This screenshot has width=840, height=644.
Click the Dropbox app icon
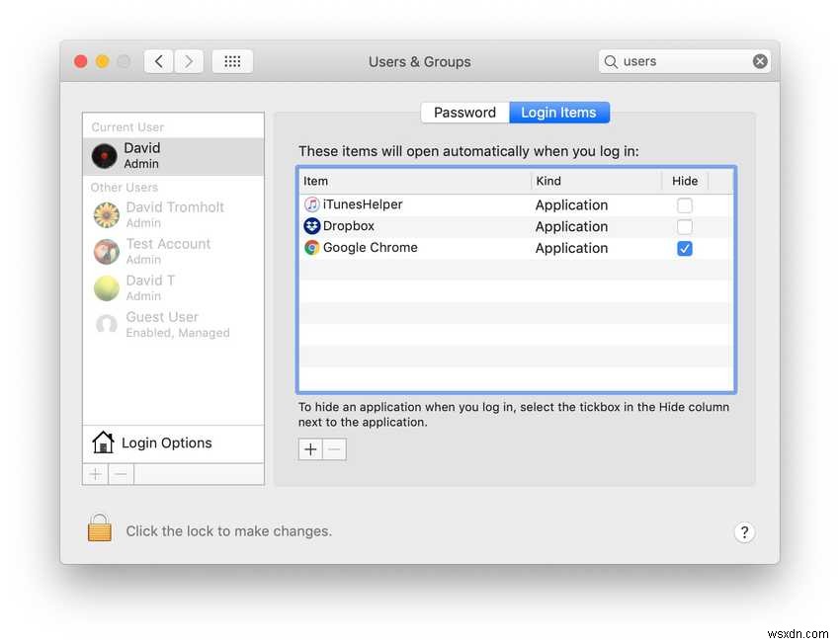pos(311,226)
